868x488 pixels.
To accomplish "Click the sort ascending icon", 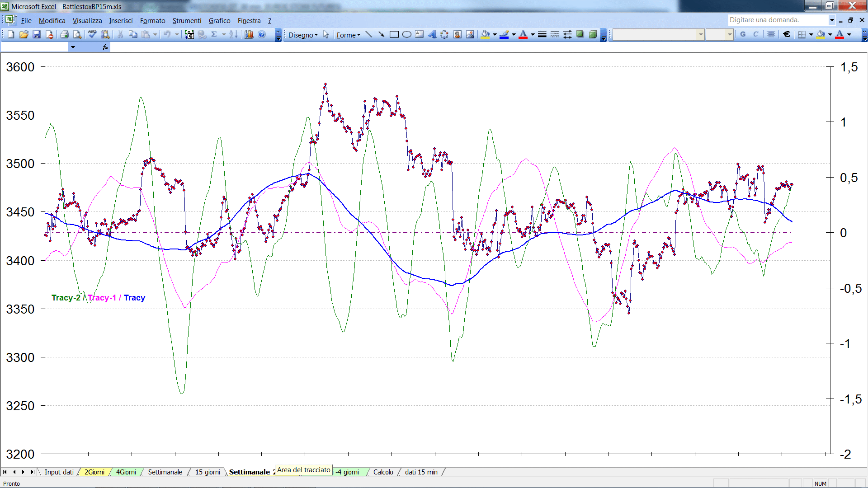I will point(233,34).
